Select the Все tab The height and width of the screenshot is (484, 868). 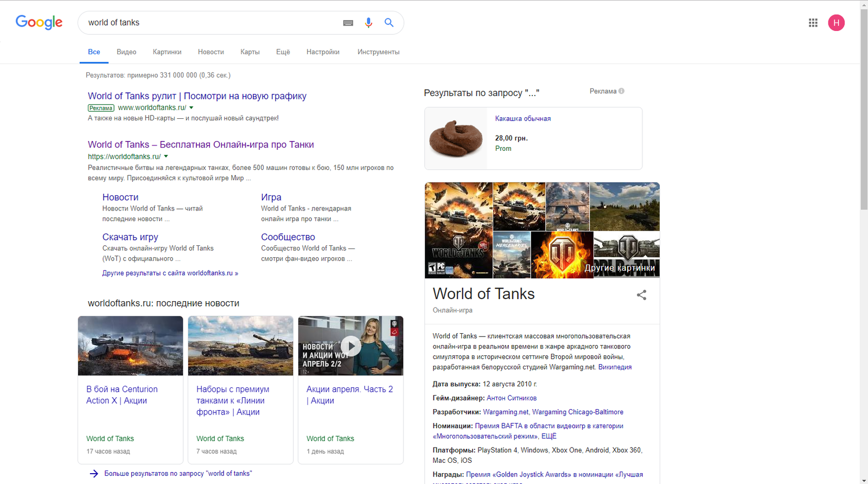coord(94,52)
